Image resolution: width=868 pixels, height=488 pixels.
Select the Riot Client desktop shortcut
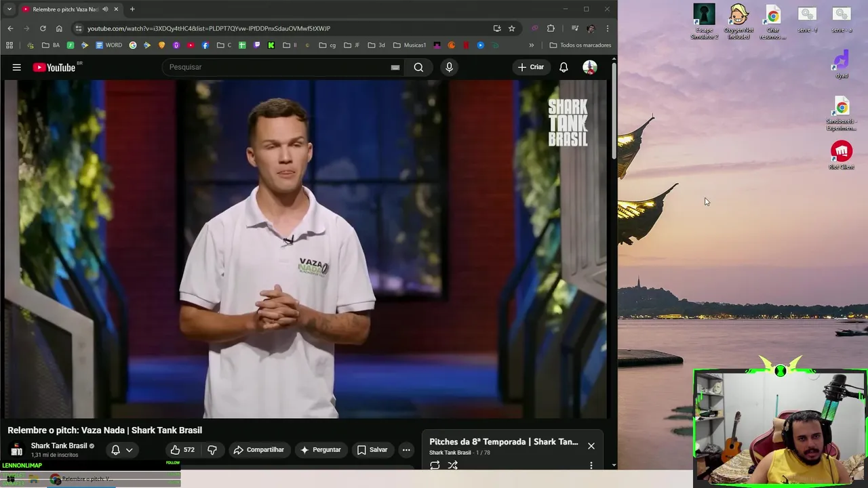842,155
